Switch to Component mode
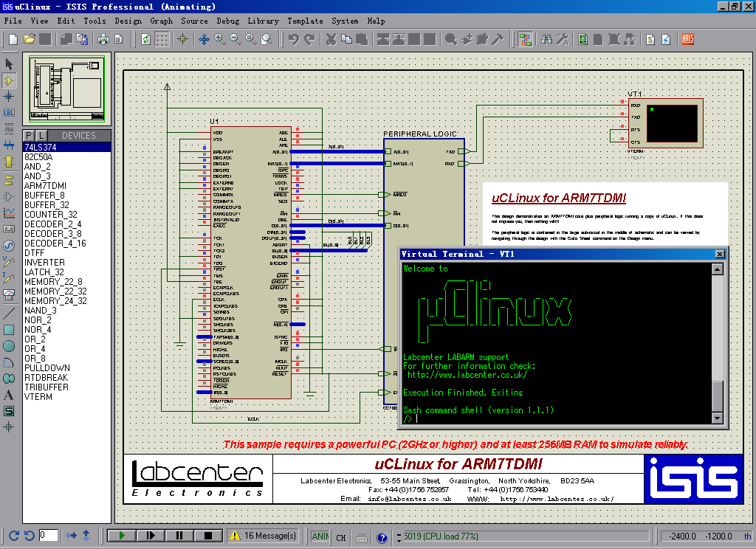Image resolution: width=756 pixels, height=549 pixels. [9, 80]
